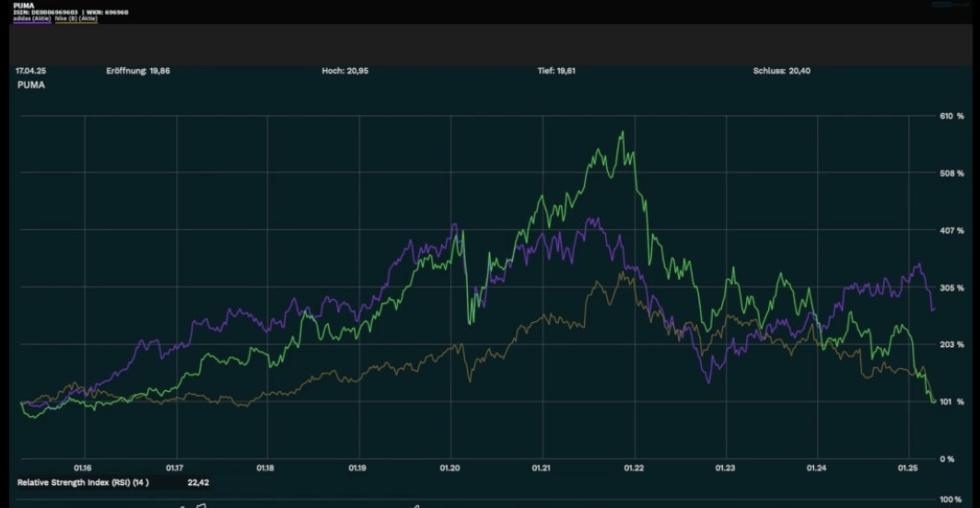The height and width of the screenshot is (508, 980).
Task: Click the RSI value 22,42
Action: (198, 482)
